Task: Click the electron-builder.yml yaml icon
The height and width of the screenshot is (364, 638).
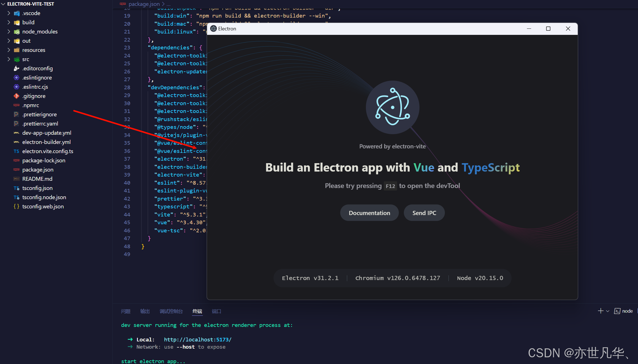Action: (x=16, y=142)
